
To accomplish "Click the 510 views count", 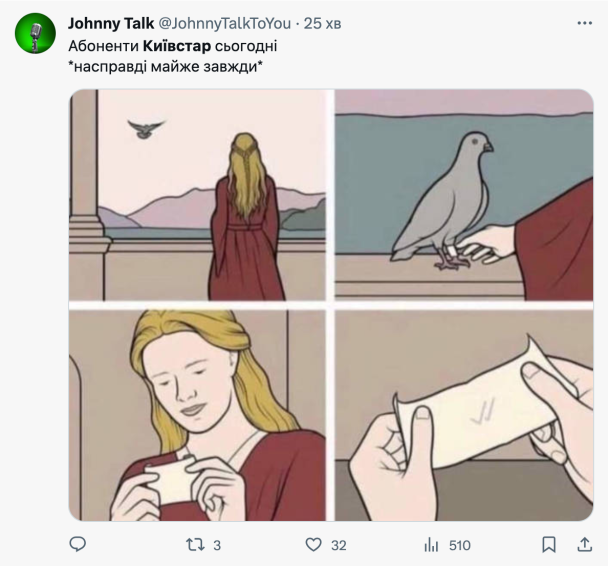I will pos(460,545).
